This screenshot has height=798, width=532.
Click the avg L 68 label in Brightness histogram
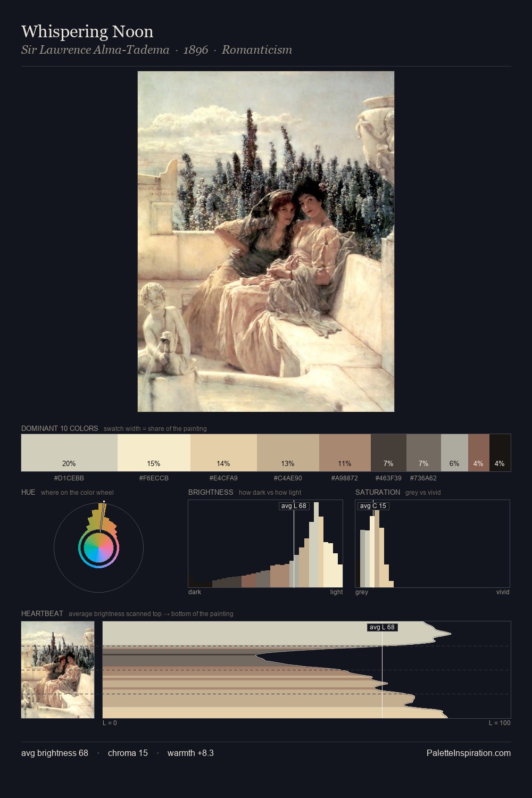tap(294, 506)
